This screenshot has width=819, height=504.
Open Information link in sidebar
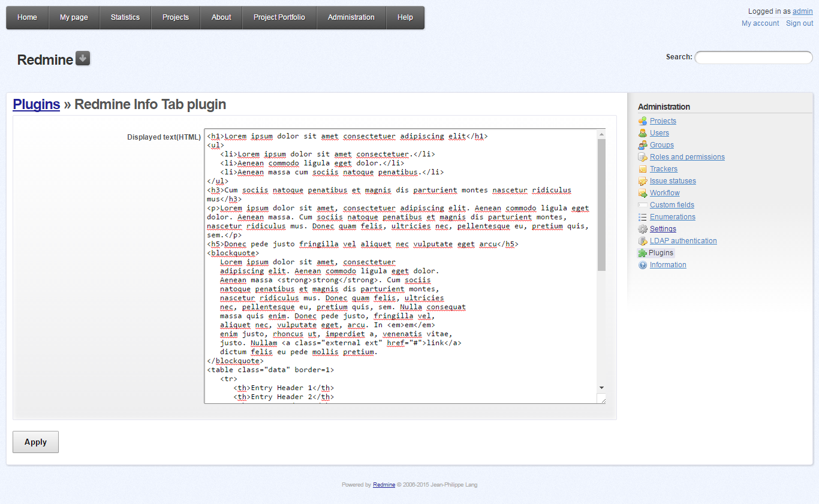[668, 265]
